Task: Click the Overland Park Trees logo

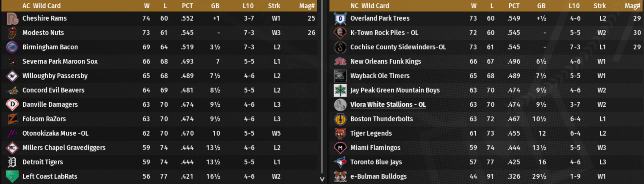Action: (x=340, y=18)
